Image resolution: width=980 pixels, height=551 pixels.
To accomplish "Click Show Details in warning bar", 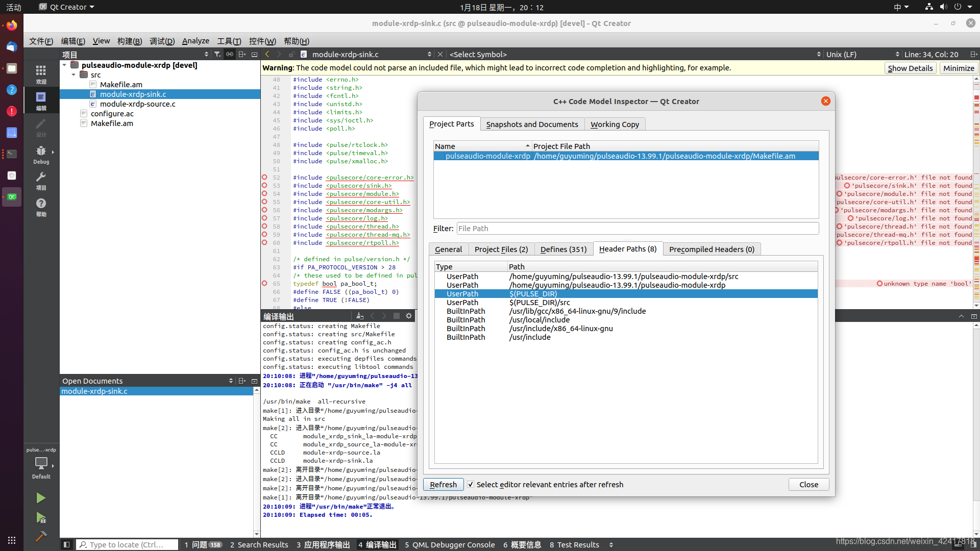I will click(x=910, y=68).
